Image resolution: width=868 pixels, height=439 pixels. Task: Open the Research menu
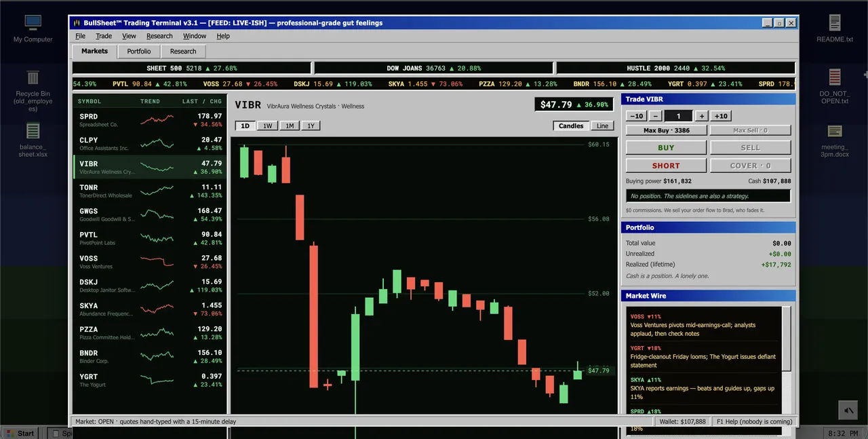click(159, 36)
